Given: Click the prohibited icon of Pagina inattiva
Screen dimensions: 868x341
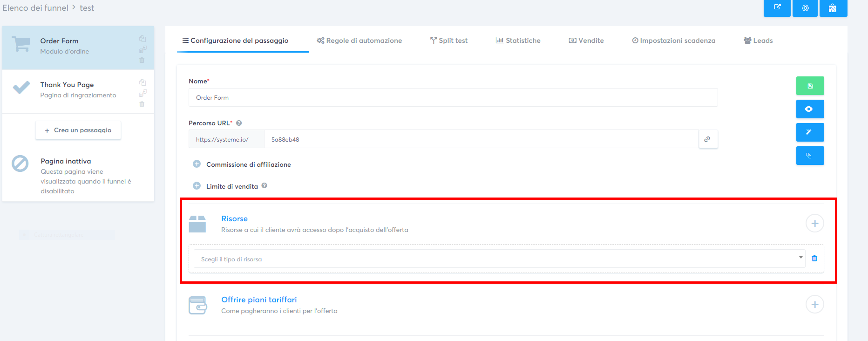Looking at the screenshot, I should click(x=20, y=164).
